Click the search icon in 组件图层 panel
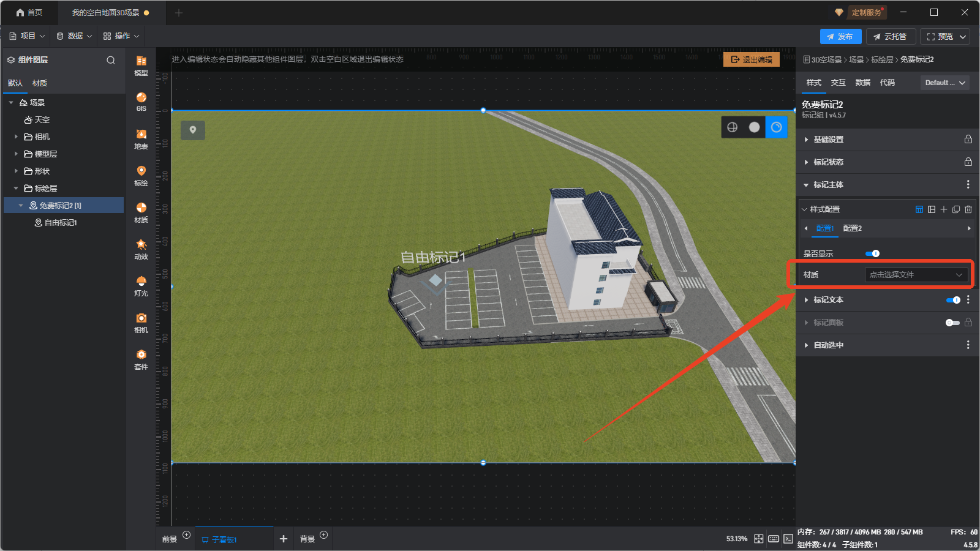Image resolution: width=980 pixels, height=551 pixels. pyautogui.click(x=111, y=60)
